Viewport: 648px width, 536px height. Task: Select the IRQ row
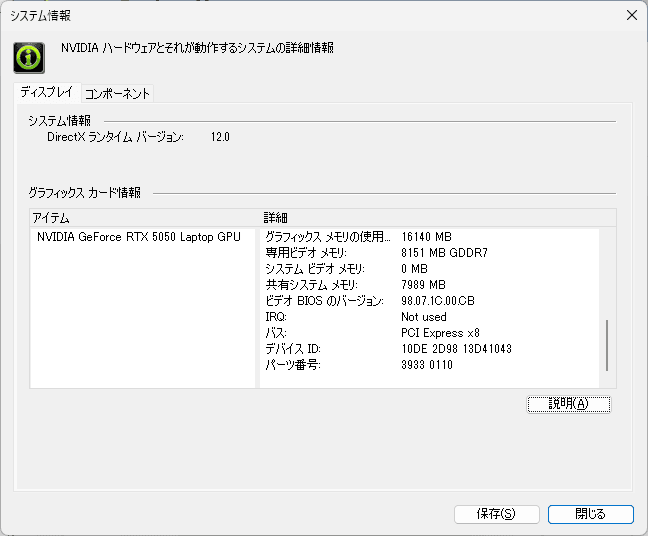tap(277, 317)
